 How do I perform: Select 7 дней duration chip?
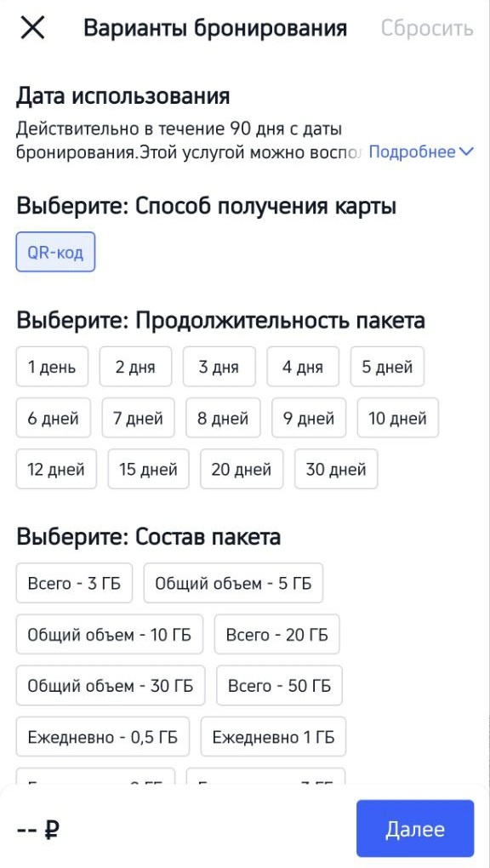(x=139, y=417)
